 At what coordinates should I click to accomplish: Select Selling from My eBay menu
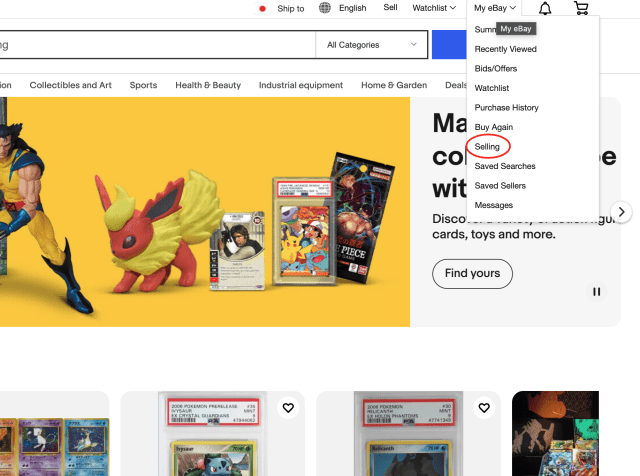(x=487, y=147)
